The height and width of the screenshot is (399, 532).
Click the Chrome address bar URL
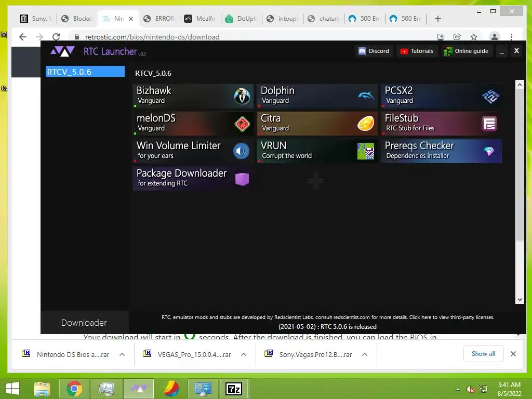152,37
